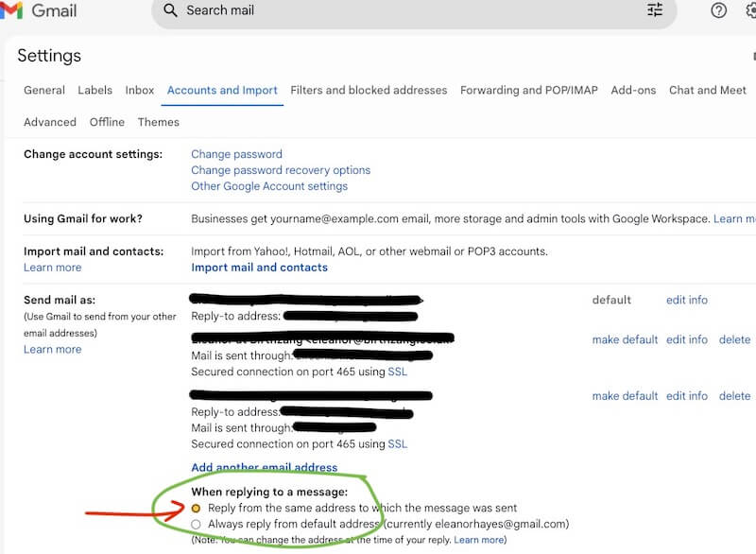The width and height of the screenshot is (756, 554).
Task: Click SSL link of third address
Action: click(x=397, y=444)
